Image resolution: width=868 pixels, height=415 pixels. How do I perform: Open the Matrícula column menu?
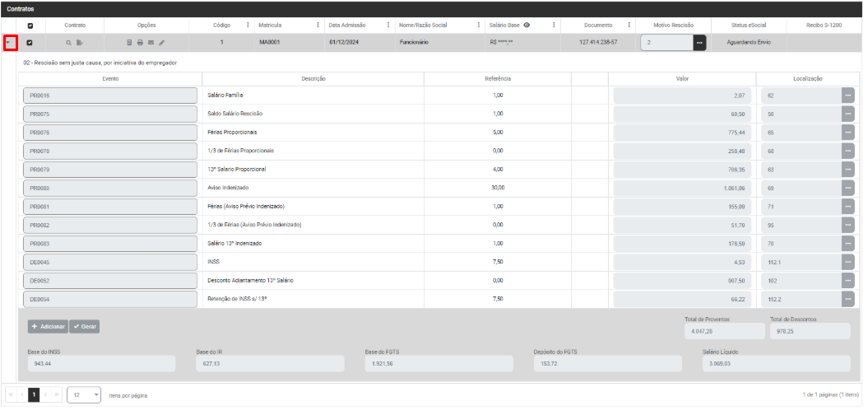pos(318,26)
